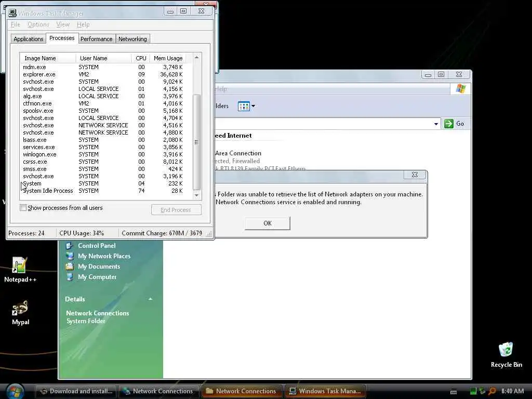Viewport: 532px width, 399px height.
Task: Click the orange magnifier tray icon
Action: coord(492,391)
